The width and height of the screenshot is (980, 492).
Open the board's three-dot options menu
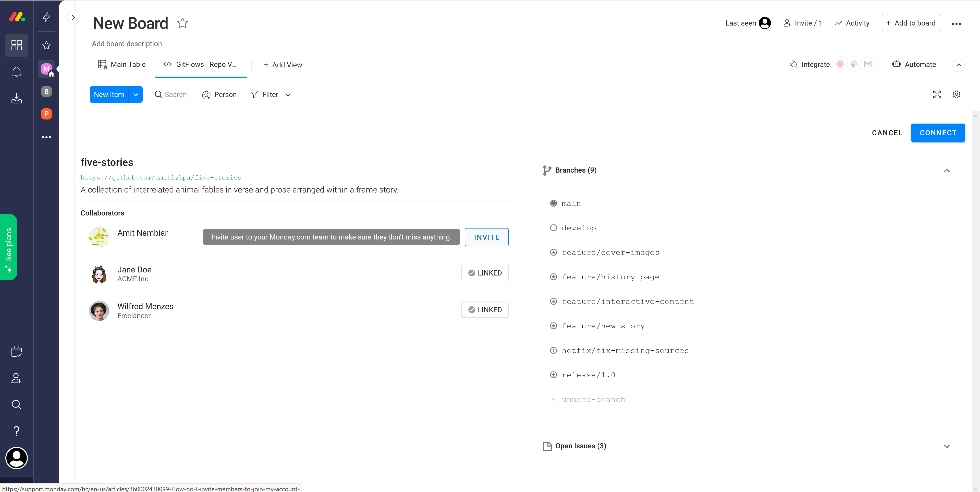coord(956,23)
